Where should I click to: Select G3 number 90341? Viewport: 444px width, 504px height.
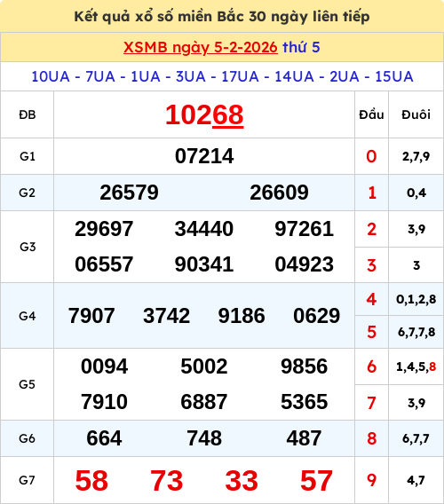click(204, 264)
